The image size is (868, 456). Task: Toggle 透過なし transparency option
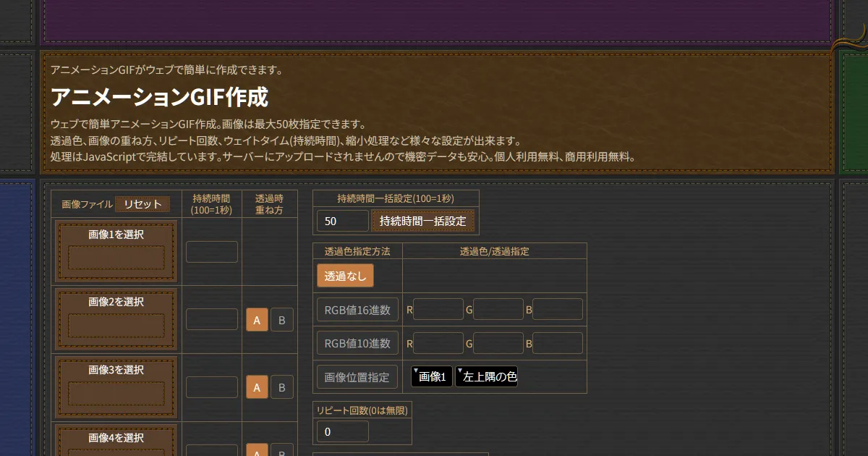coord(345,276)
